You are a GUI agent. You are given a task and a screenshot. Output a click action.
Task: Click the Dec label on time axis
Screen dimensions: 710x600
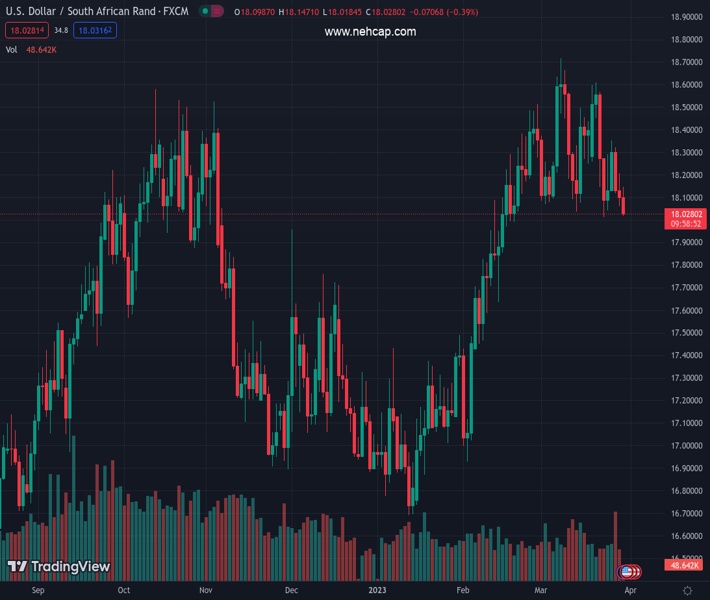click(291, 590)
